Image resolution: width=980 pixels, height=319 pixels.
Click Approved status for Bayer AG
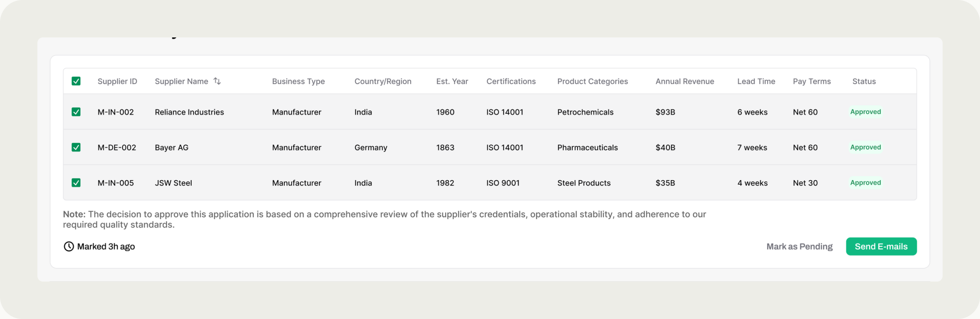[x=865, y=147]
